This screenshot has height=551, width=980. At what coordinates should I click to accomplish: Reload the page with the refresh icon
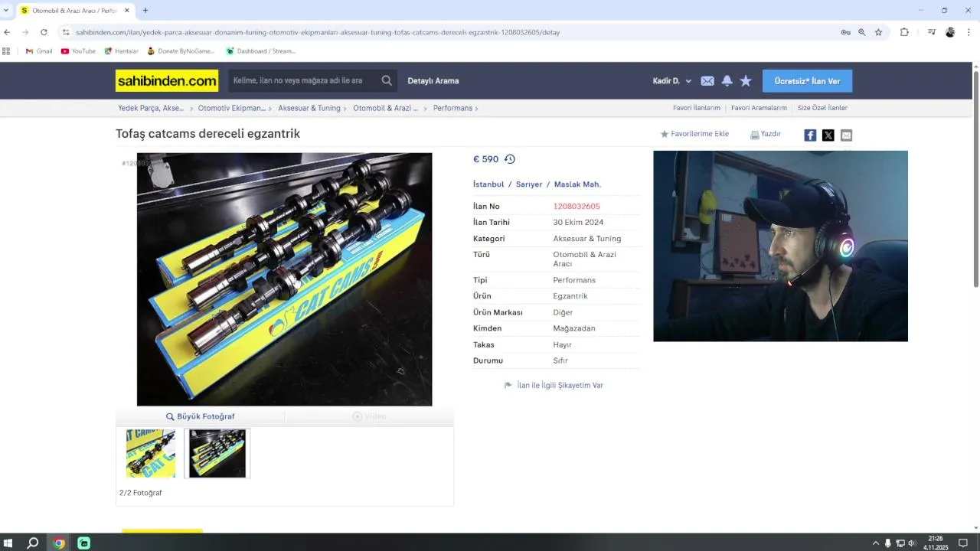click(44, 32)
